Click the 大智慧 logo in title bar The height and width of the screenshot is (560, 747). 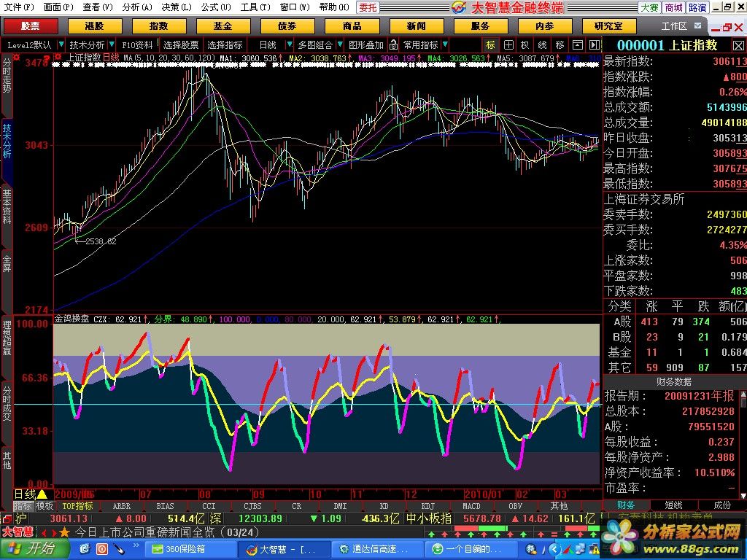click(x=459, y=7)
